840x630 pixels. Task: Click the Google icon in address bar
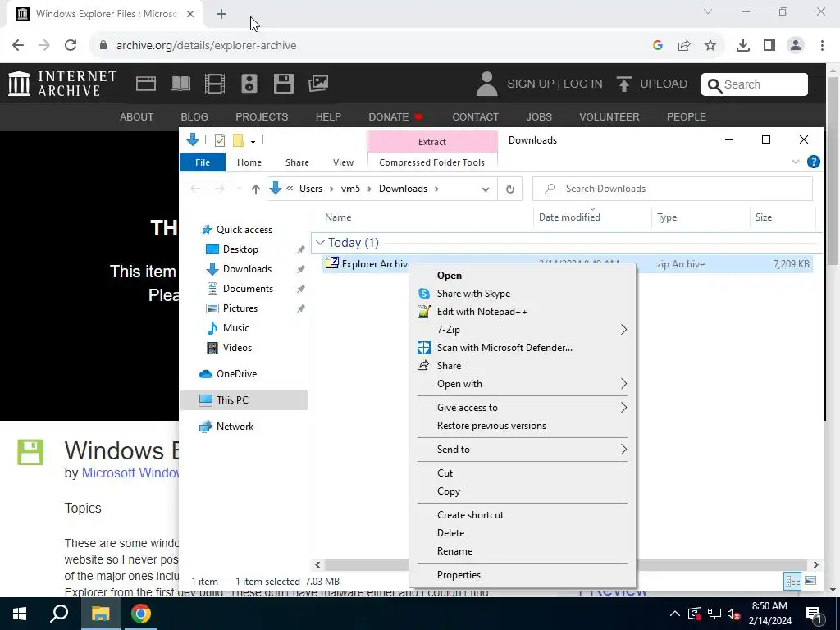(658, 46)
